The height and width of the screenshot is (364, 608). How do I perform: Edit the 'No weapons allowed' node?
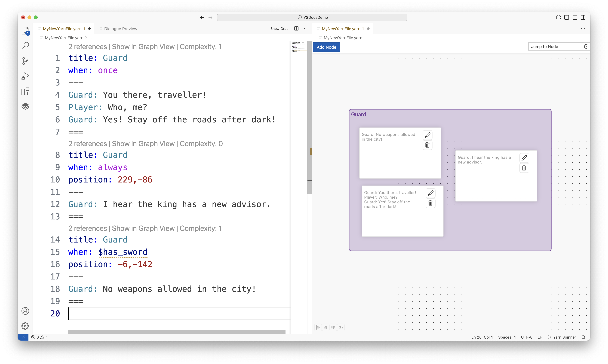[x=427, y=135]
